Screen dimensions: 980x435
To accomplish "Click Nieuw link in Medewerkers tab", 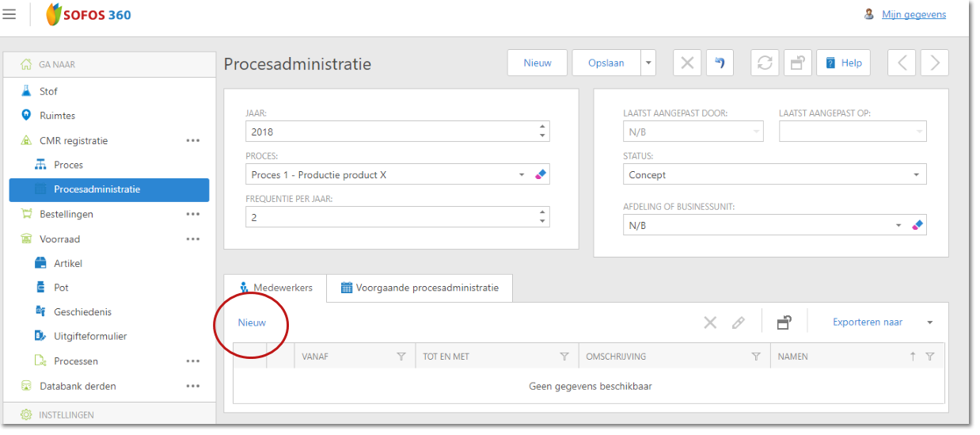I will tap(252, 322).
